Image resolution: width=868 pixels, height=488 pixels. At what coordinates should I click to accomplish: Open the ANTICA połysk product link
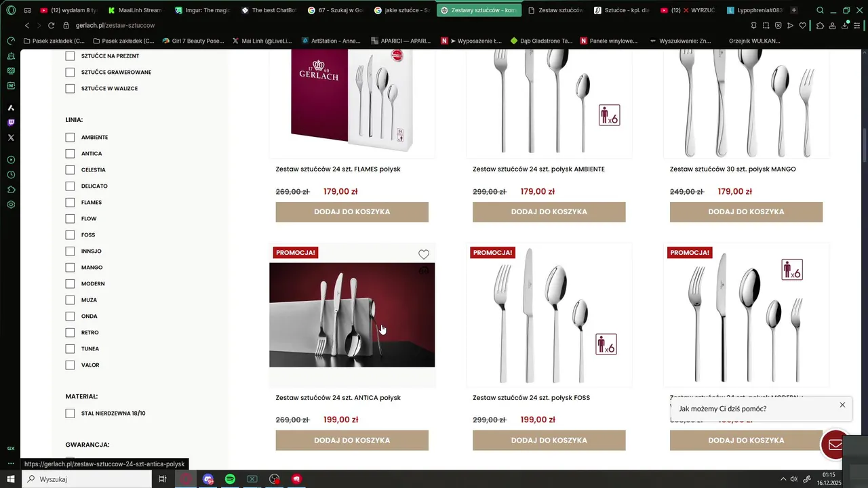click(x=338, y=398)
